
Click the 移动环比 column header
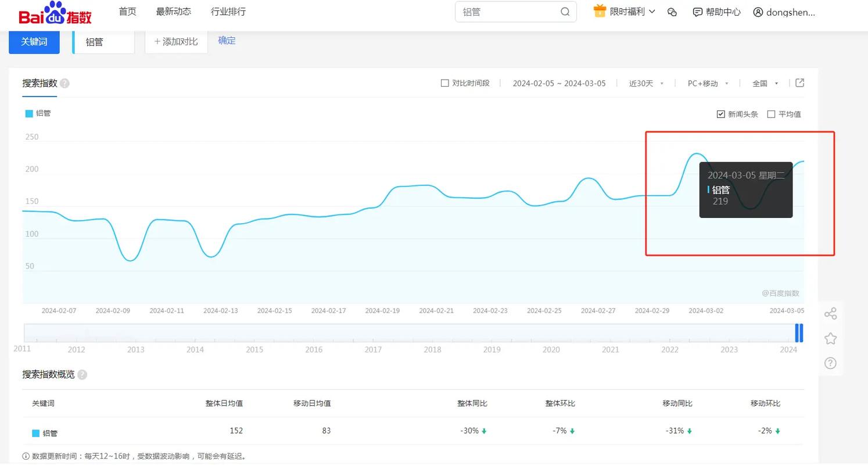point(765,403)
